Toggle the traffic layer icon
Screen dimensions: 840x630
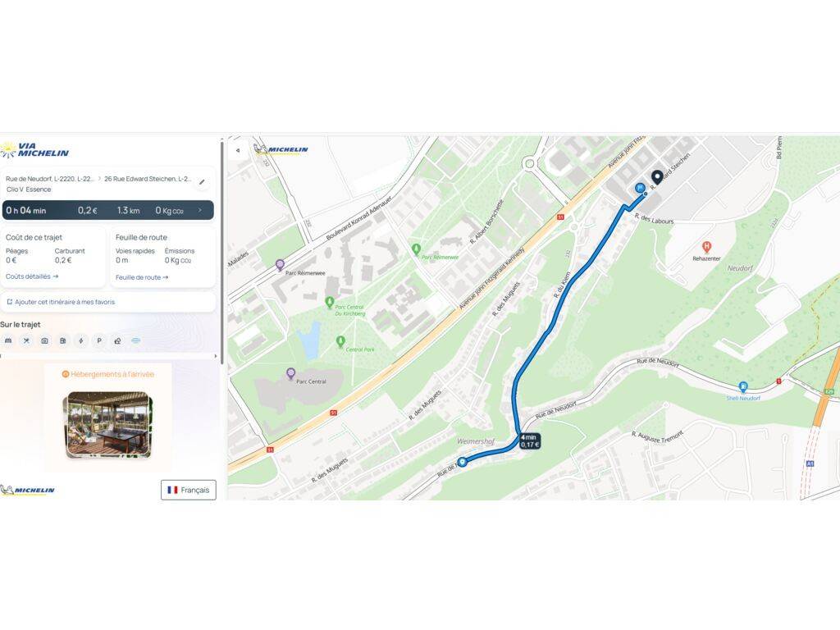point(136,340)
